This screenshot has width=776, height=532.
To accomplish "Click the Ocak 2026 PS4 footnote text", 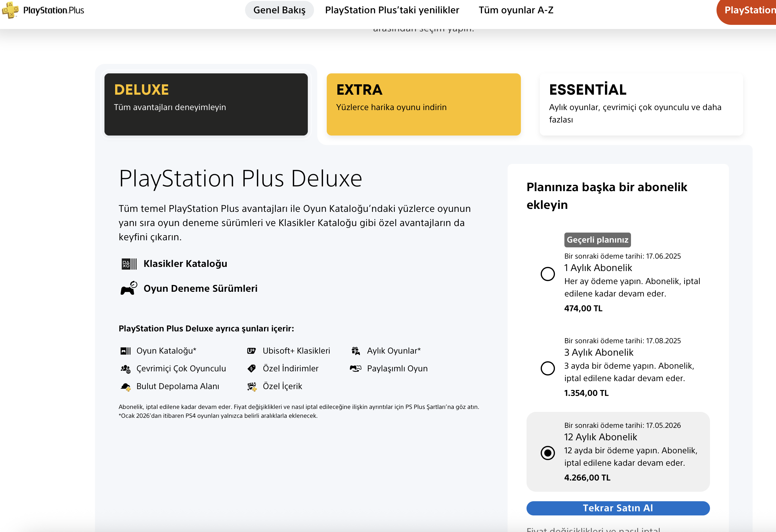I will [218, 416].
